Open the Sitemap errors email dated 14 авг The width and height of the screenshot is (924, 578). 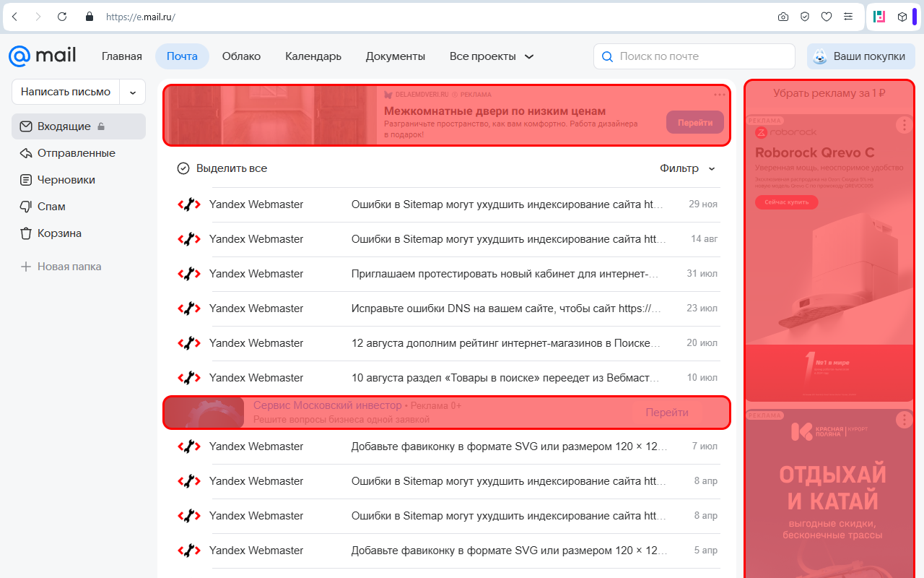(448, 239)
